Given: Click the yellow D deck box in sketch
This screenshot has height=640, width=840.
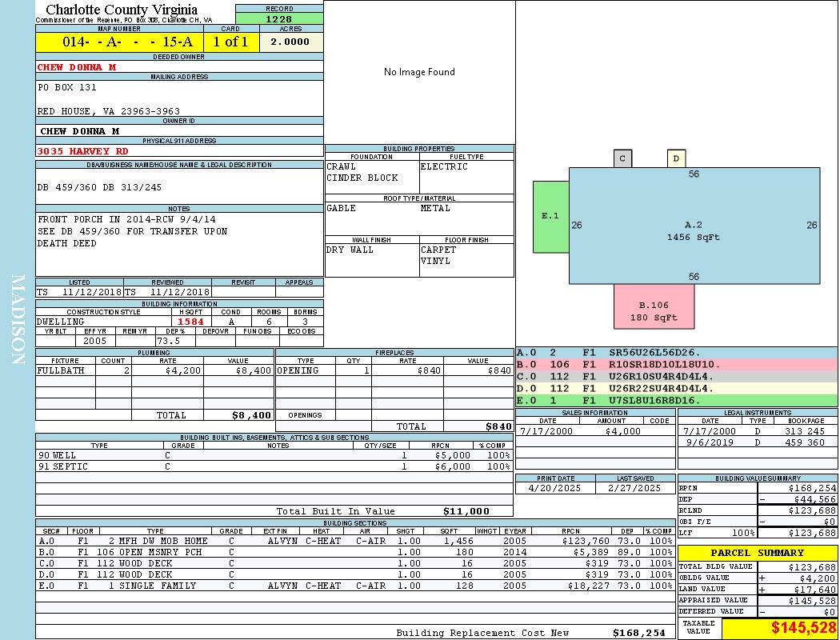Looking at the screenshot, I should [677, 158].
